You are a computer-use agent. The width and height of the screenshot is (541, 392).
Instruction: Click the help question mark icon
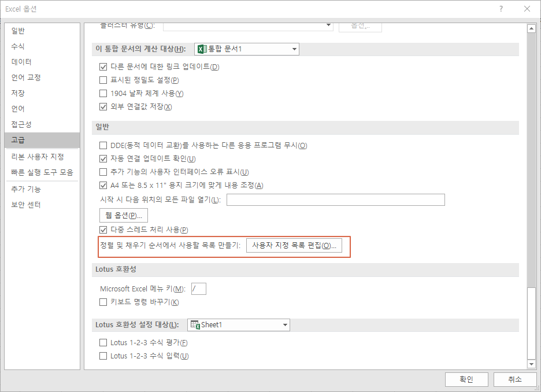point(501,9)
